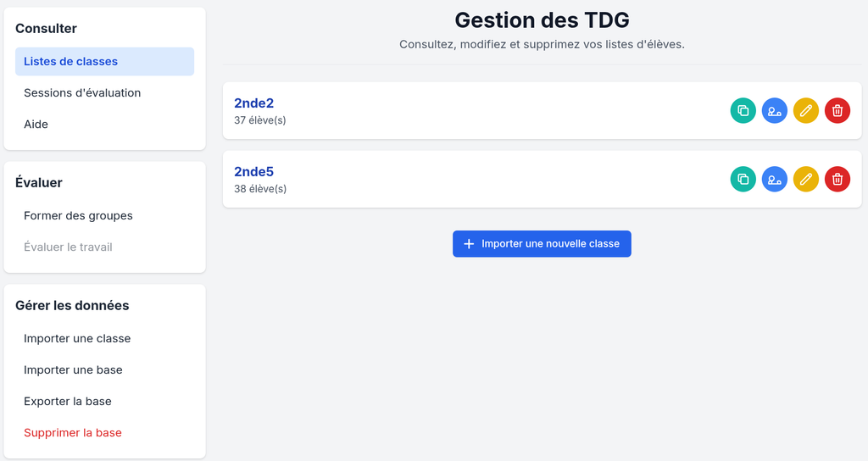Screen dimensions: 868x461
Task: Click the blue student-path icon for 2nde5
Action: [774, 179]
